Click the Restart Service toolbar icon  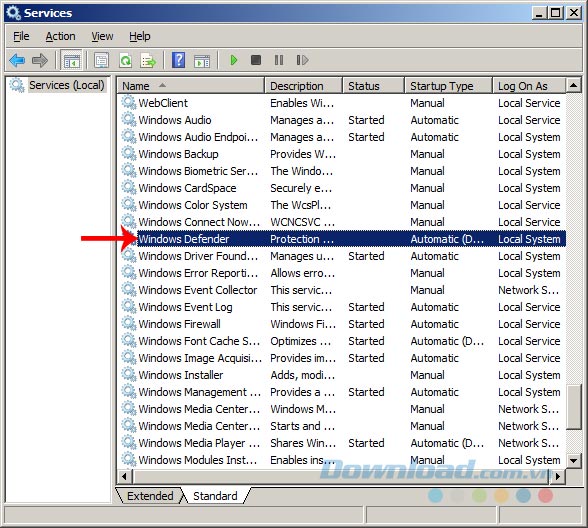[x=302, y=60]
